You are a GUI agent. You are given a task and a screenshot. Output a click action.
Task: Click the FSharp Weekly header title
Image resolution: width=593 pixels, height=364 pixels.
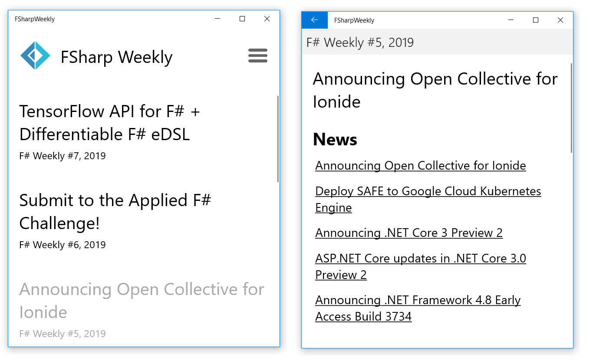116,57
